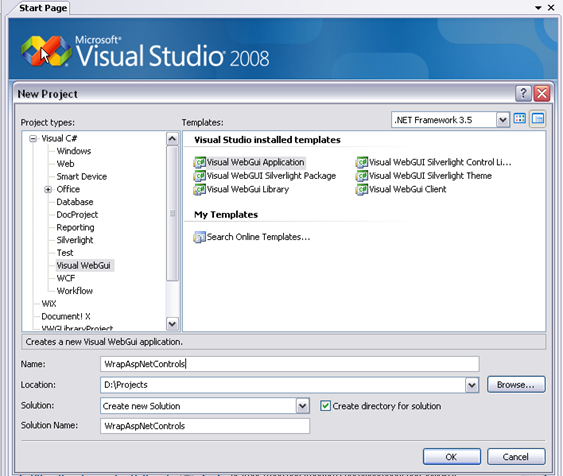The height and width of the screenshot is (476, 563).
Task: Select WCF project type
Action: click(66, 279)
